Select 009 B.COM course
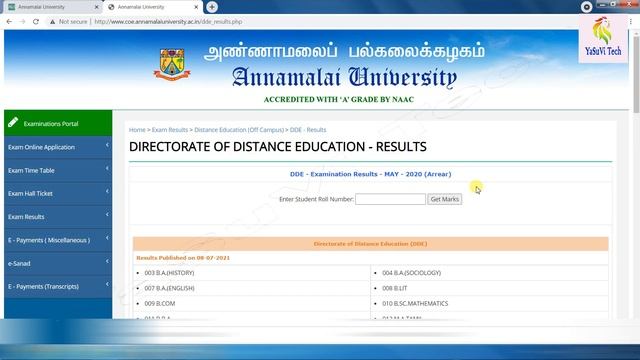The image size is (640, 360). pos(160,304)
